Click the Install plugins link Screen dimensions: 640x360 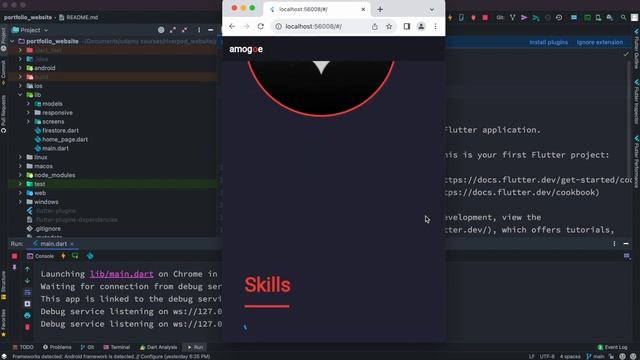pyautogui.click(x=548, y=42)
